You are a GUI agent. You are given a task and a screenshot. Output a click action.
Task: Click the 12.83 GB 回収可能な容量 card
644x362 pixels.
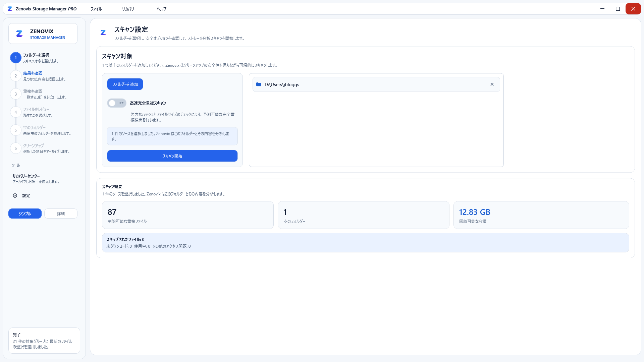[x=541, y=215]
